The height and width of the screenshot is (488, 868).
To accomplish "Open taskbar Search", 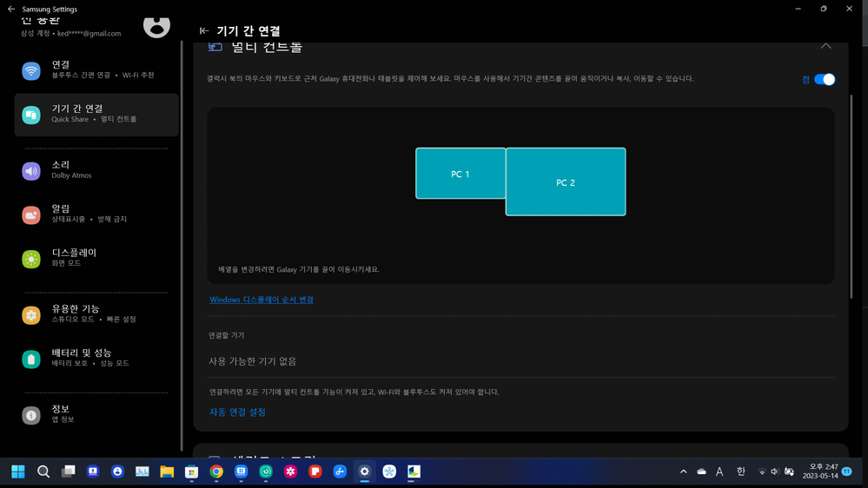I will (43, 472).
